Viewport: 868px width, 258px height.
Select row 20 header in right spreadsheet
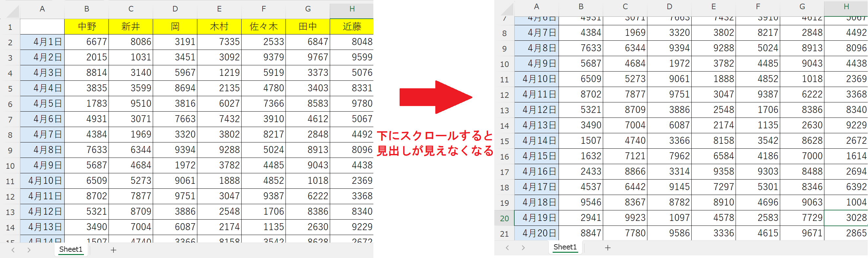tap(504, 219)
